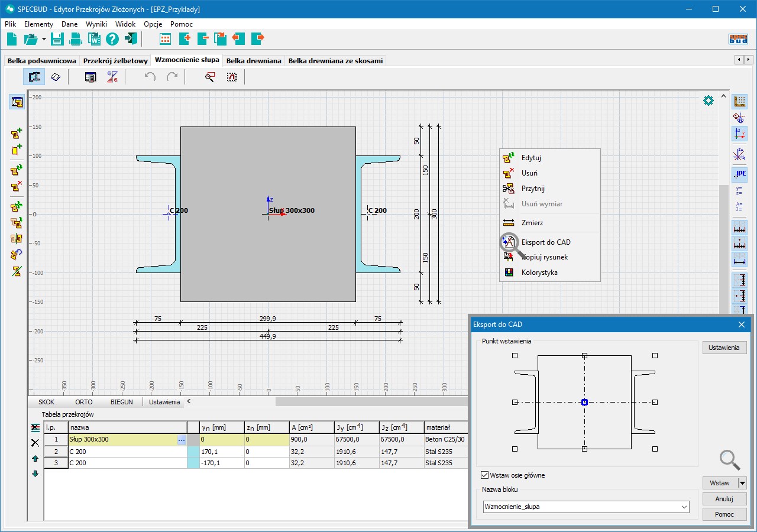The height and width of the screenshot is (532, 757).
Task: Open the Wyniki menu
Action: coord(96,24)
